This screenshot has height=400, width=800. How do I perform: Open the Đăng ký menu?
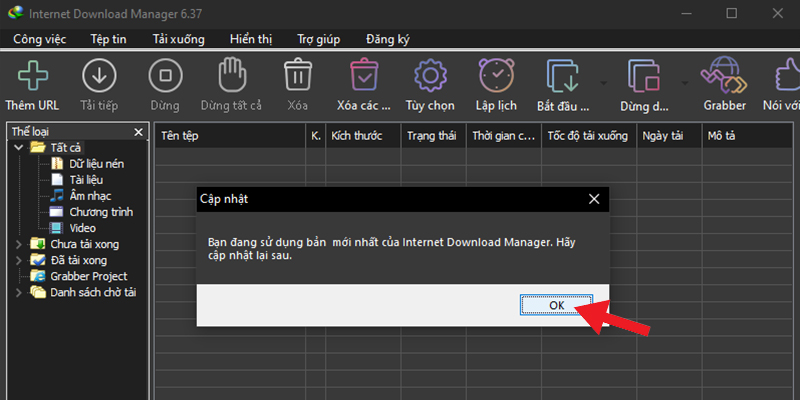(388, 39)
